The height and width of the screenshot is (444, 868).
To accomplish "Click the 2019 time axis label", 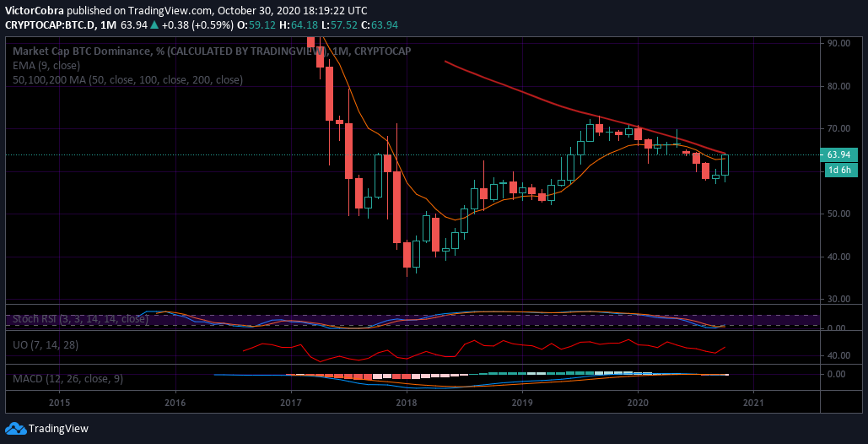I will [x=522, y=402].
